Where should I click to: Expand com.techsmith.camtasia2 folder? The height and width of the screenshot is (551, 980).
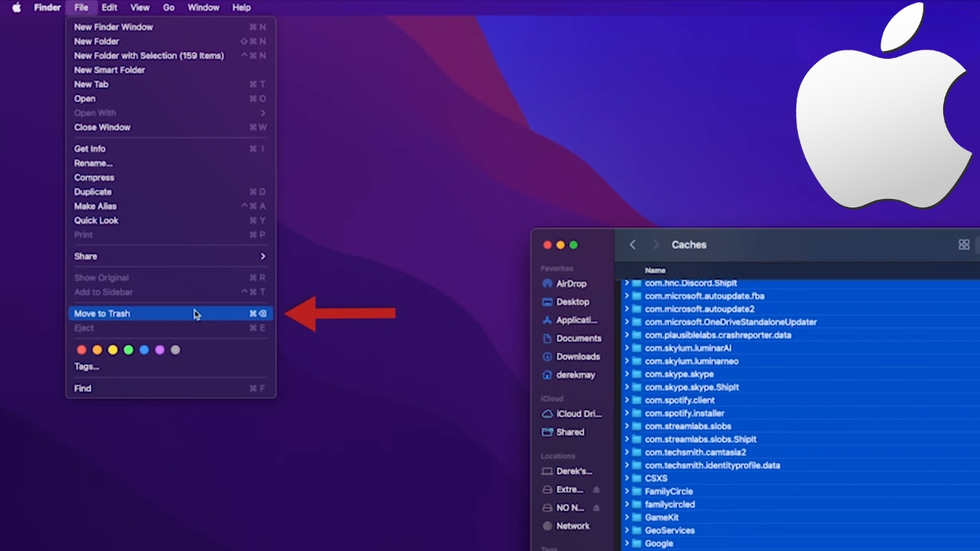point(626,452)
